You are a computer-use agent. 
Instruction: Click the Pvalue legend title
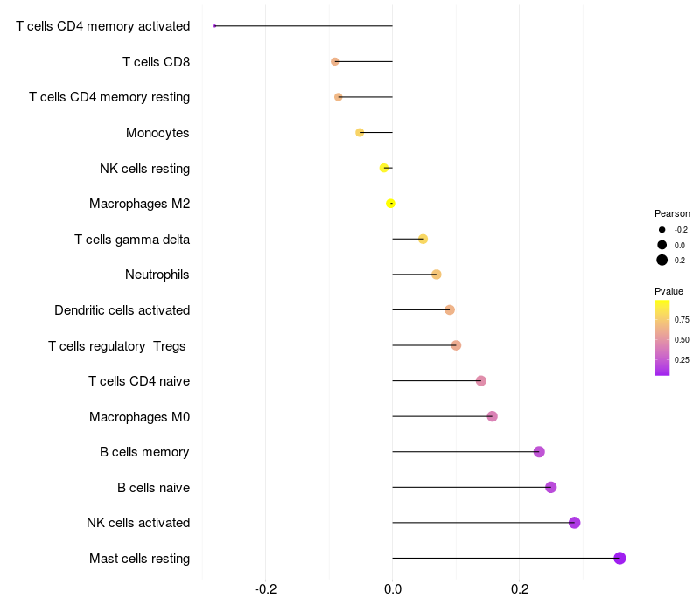[x=668, y=291]
